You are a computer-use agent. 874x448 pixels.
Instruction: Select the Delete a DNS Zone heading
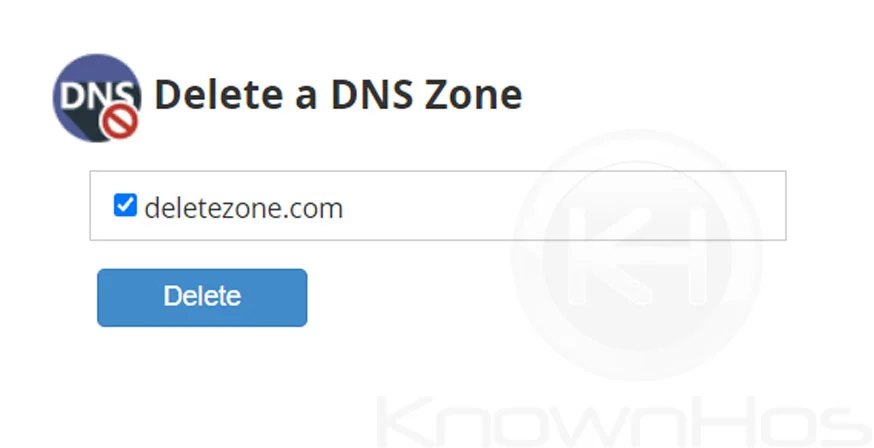pos(338,94)
